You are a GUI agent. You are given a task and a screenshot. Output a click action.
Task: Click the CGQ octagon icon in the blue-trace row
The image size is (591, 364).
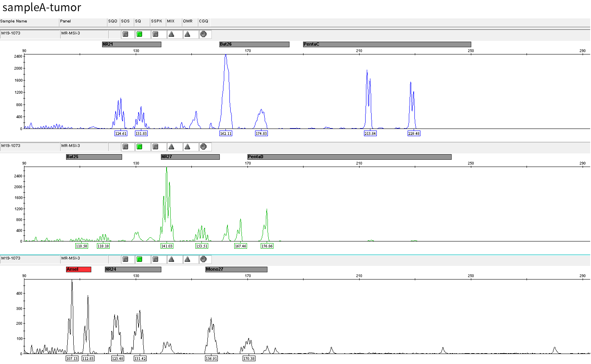click(203, 34)
